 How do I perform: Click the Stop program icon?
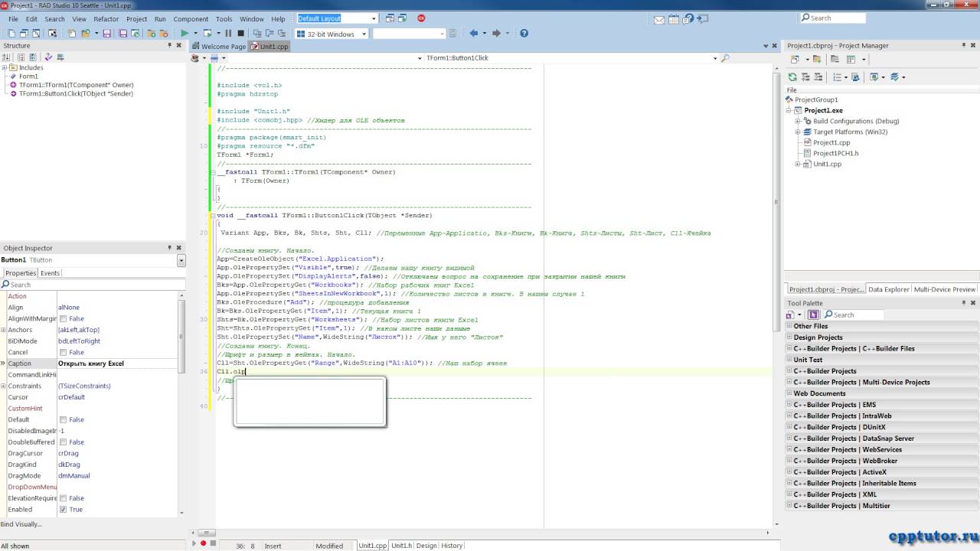[x=241, y=34]
